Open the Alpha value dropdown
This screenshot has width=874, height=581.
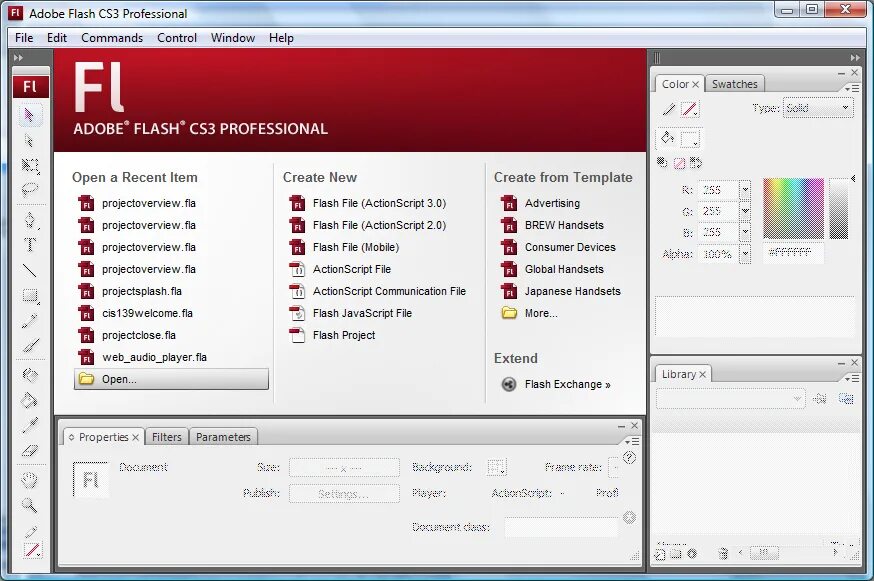pos(745,254)
